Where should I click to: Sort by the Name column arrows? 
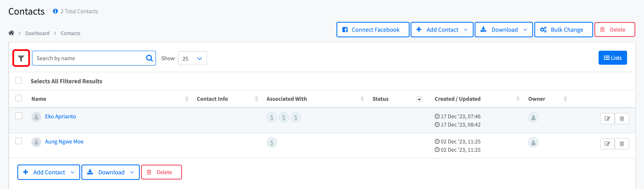187,99
